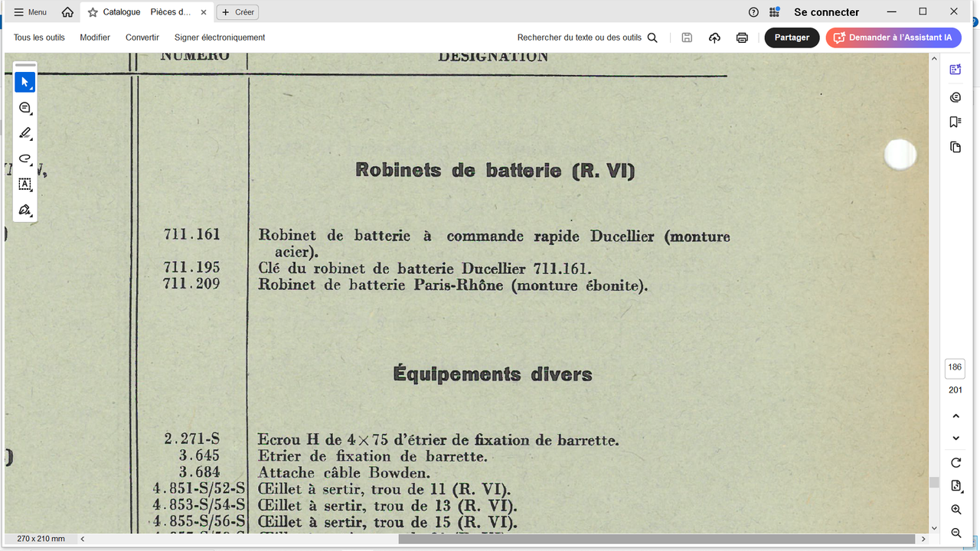980x551 pixels.
Task: Select the highlighter pen tool
Action: [x=25, y=133]
